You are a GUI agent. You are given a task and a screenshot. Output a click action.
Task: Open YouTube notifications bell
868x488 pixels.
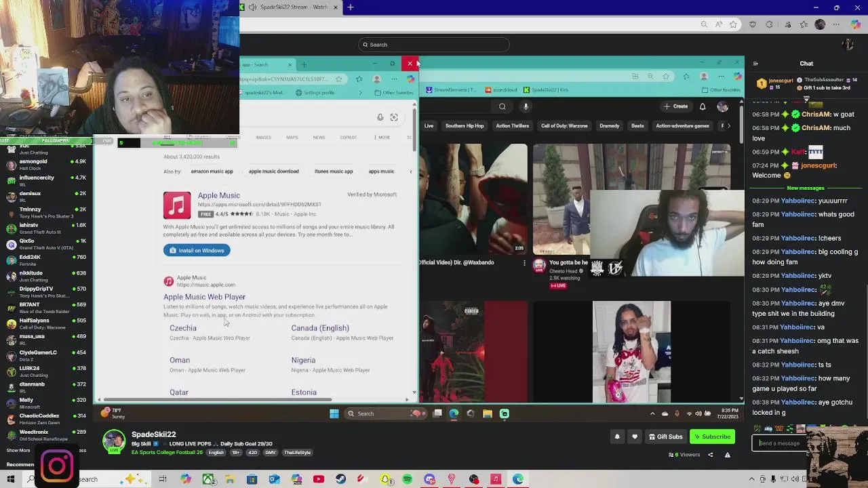coord(703,106)
